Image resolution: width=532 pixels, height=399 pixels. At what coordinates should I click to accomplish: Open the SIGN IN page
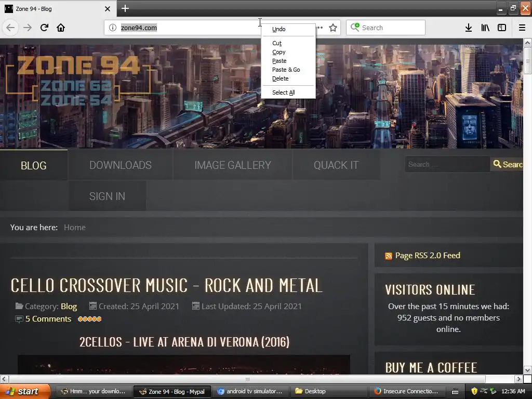107,196
